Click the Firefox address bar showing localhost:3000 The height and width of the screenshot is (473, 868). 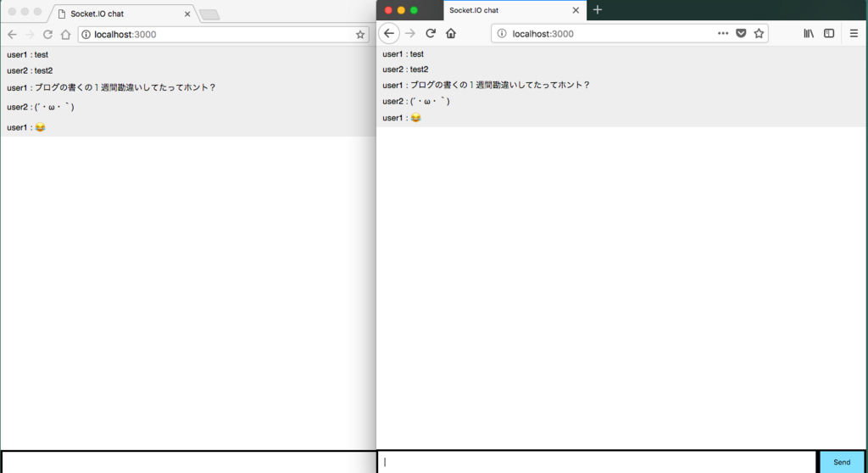pos(630,33)
